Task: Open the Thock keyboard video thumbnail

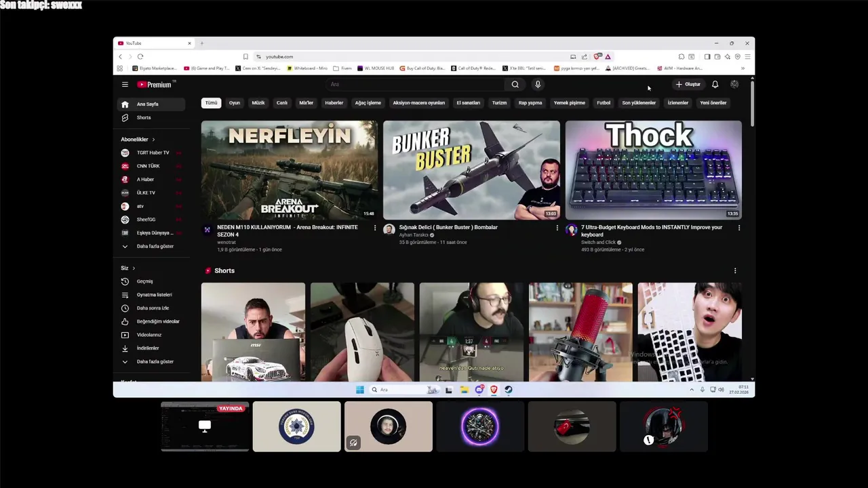Action: (x=654, y=170)
